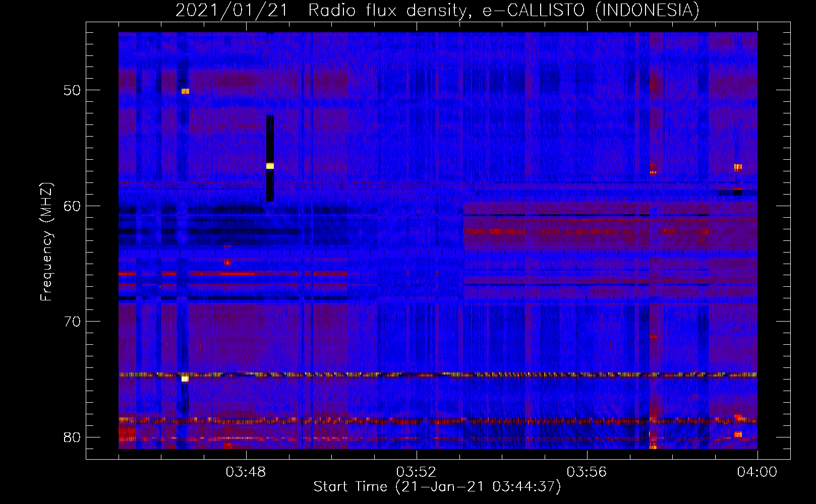816x504 pixels.
Task: Select the 80 frequency tick label
Action: 72,437
